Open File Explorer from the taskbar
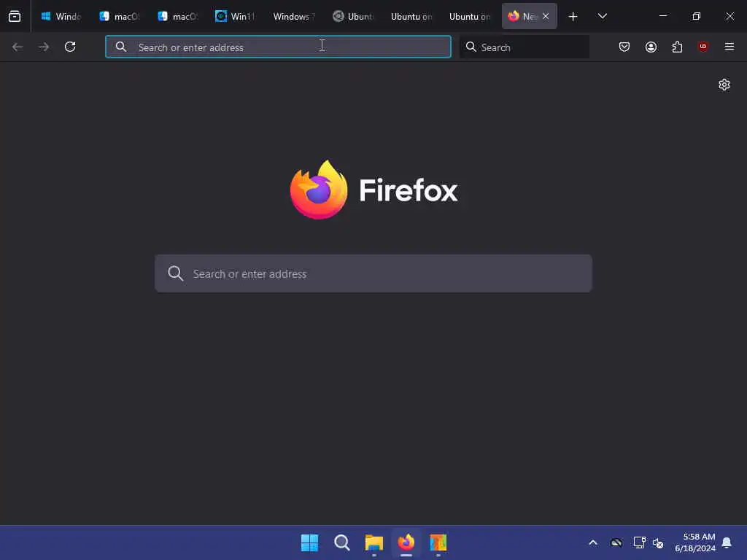Viewport: 747px width, 560px height. [374, 542]
